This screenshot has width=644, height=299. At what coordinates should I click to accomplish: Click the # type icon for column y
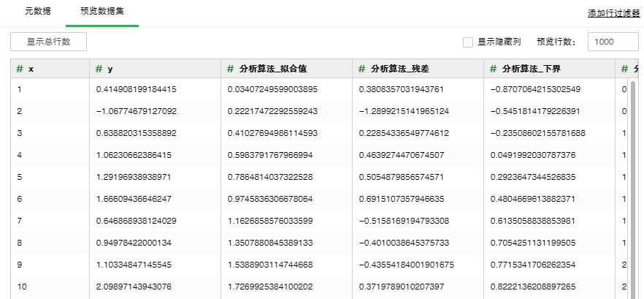[99, 69]
